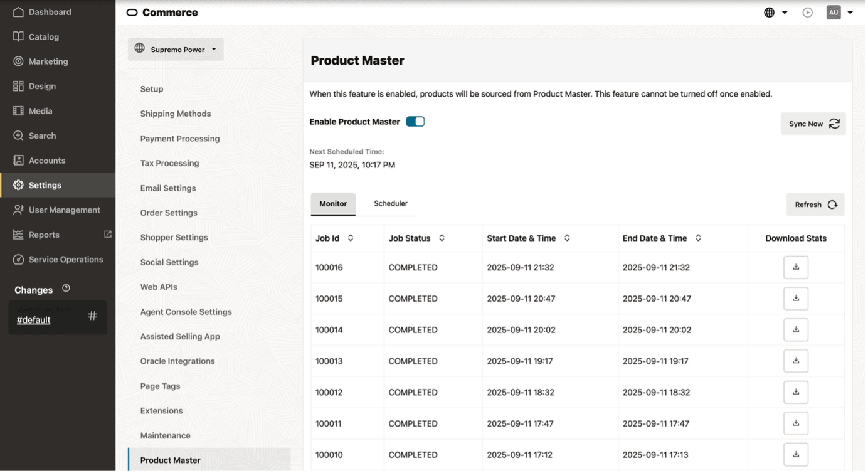Go to Order Settings
Screen dimensions: 868x473
tap(169, 213)
